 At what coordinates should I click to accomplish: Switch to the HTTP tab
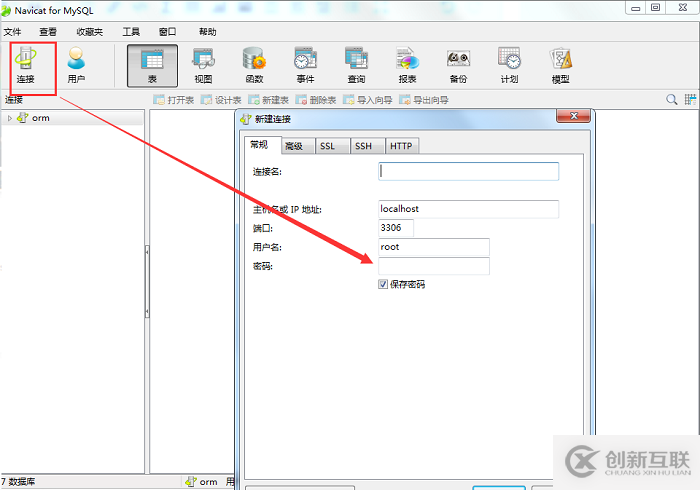[402, 146]
